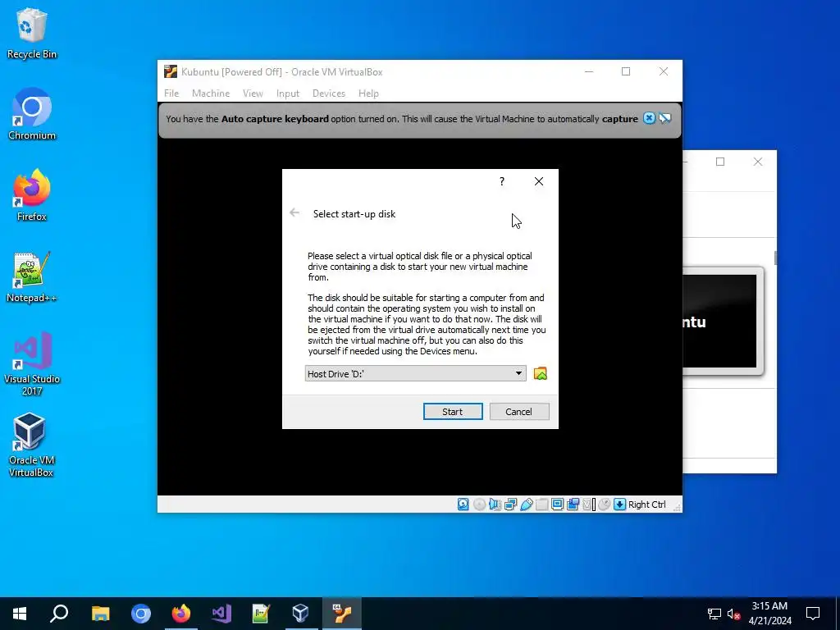This screenshot has height=630, width=840.
Task: Click the window resize grip in the VM status bar
Action: (x=677, y=507)
